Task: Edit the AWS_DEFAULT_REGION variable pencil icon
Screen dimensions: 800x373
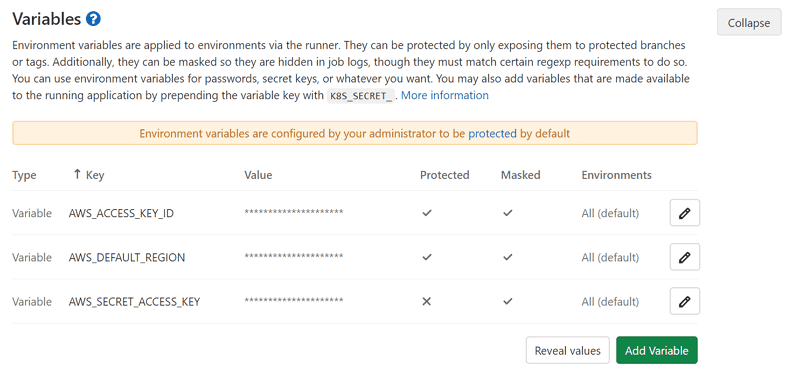Action: [684, 257]
